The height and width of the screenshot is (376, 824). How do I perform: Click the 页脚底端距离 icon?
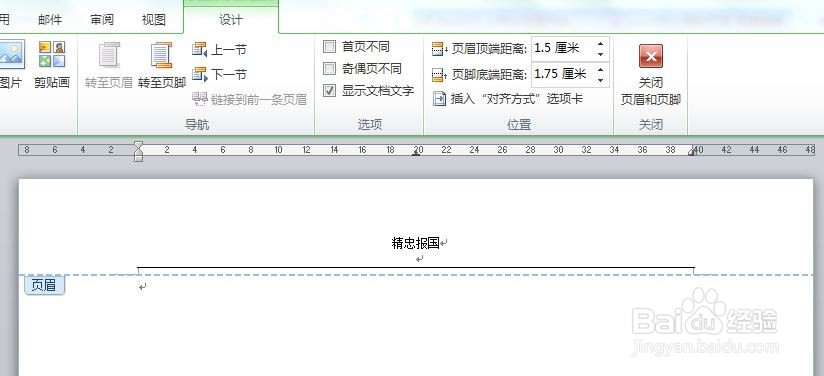point(439,75)
